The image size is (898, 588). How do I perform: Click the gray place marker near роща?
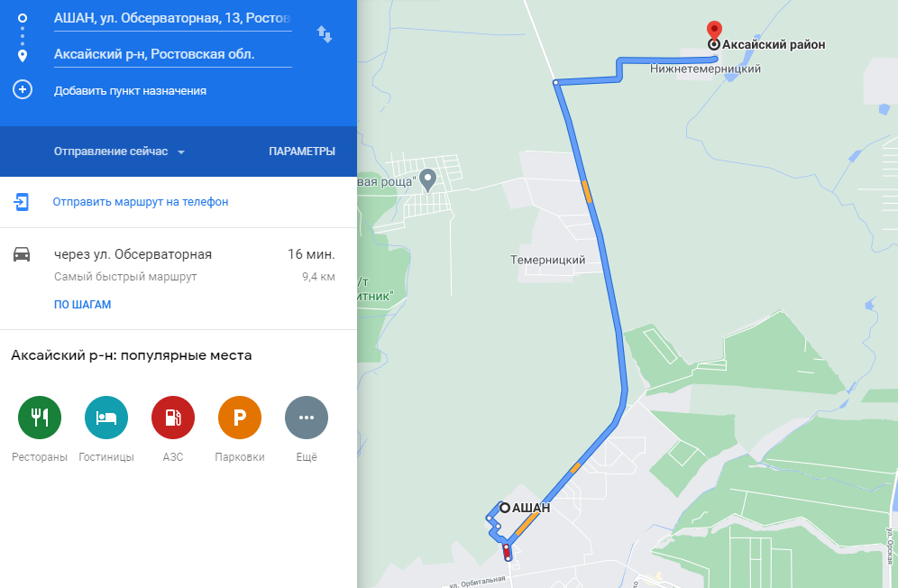pyautogui.click(x=427, y=180)
